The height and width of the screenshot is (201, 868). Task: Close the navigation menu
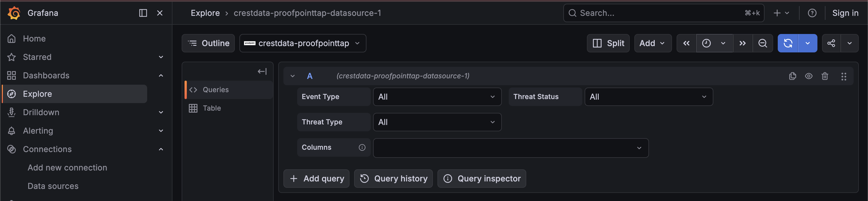pyautogui.click(x=160, y=13)
